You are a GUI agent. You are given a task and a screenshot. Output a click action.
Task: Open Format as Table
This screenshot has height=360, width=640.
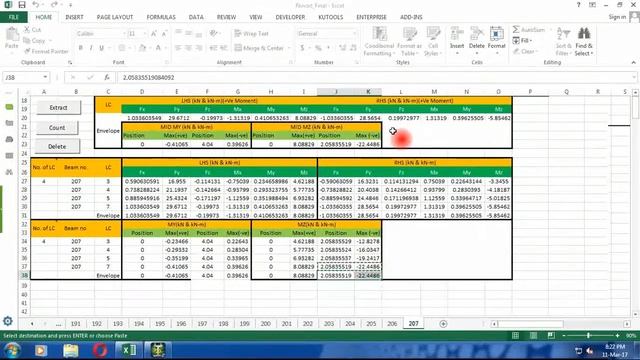409,41
